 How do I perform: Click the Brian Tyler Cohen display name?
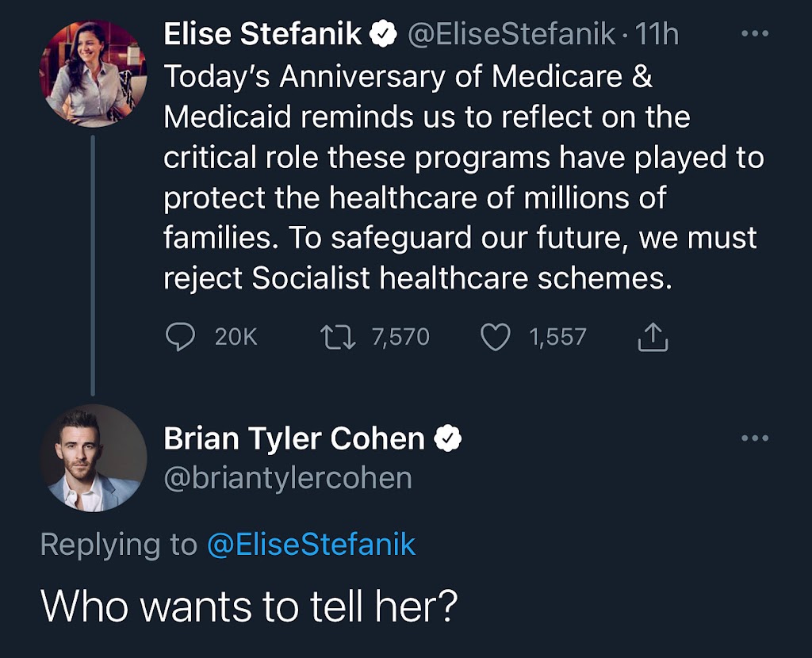[294, 438]
